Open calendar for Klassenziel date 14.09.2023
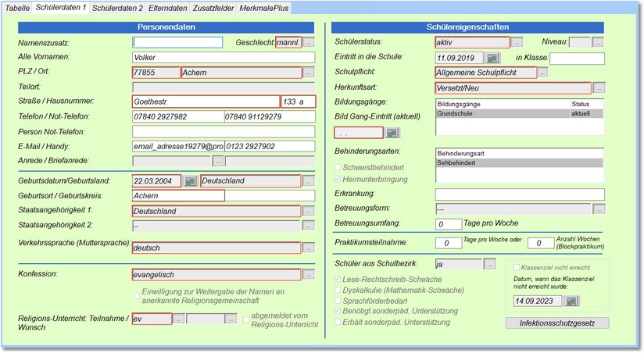The image size is (644, 353). (x=572, y=301)
